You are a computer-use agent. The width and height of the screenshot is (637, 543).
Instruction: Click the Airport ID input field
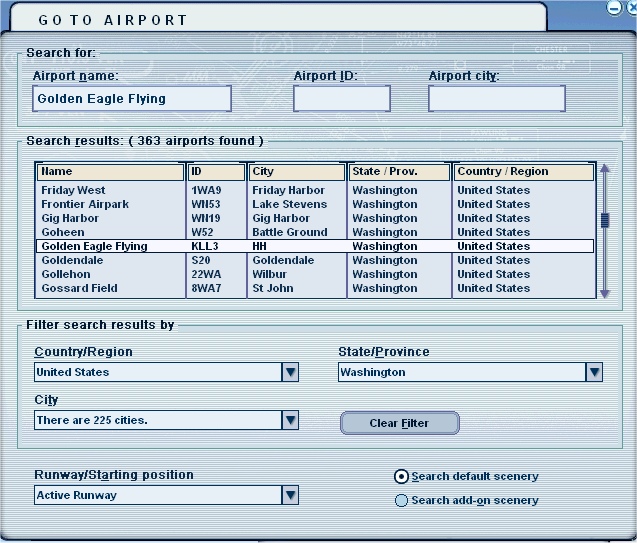341,98
